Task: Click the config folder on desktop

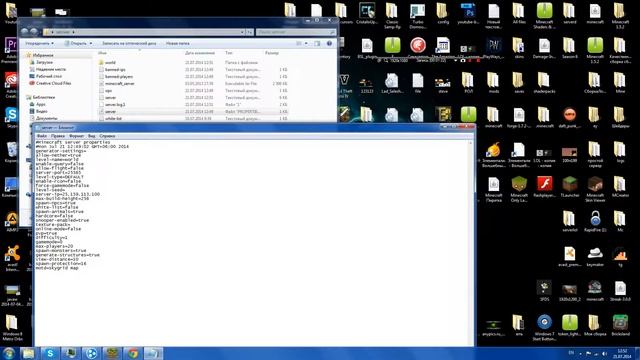Action: (442, 13)
